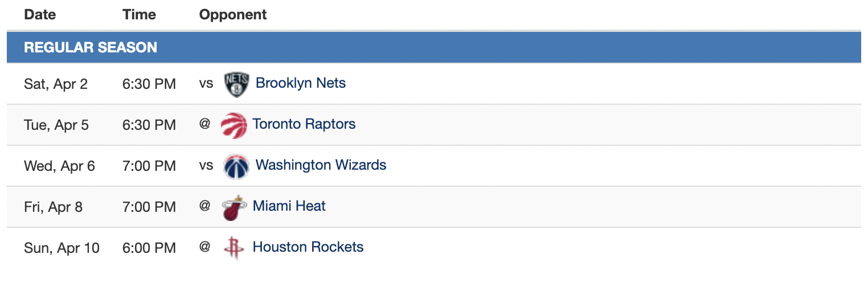Click the Tue, Apr 5 date cell
This screenshot has width=868, height=287.
(56, 125)
